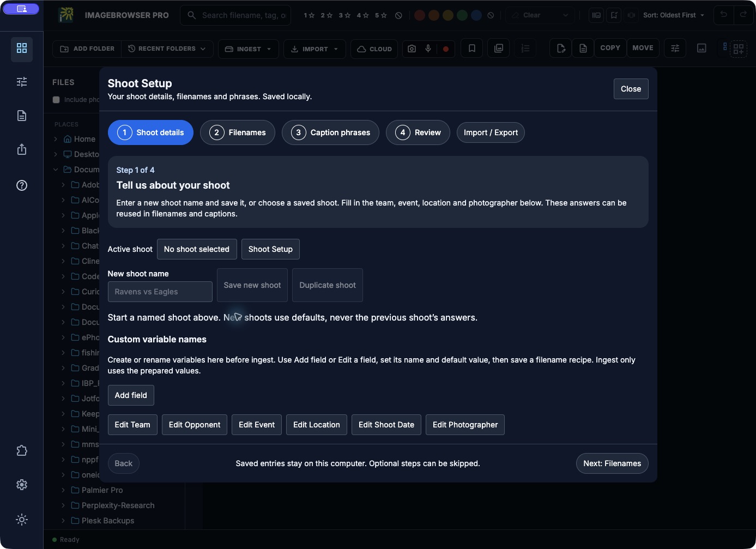The width and height of the screenshot is (756, 549).
Task: Open the plugins puzzle icon in sidebar
Action: click(22, 451)
